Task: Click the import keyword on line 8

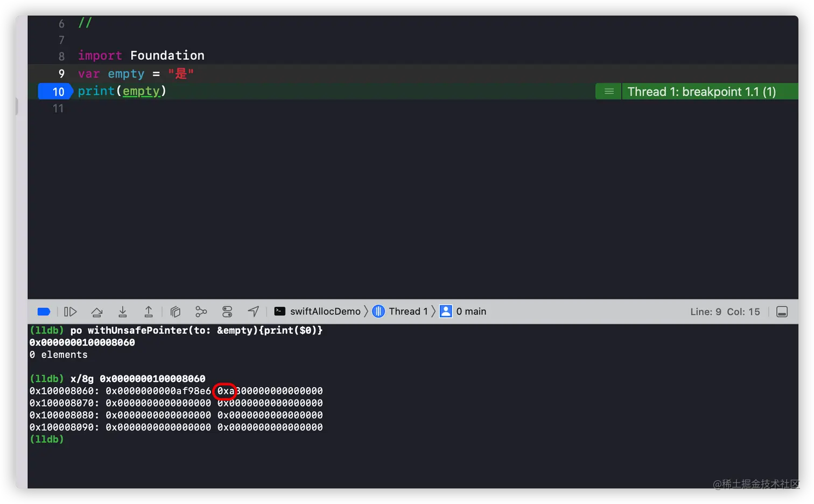Action: tap(100, 55)
